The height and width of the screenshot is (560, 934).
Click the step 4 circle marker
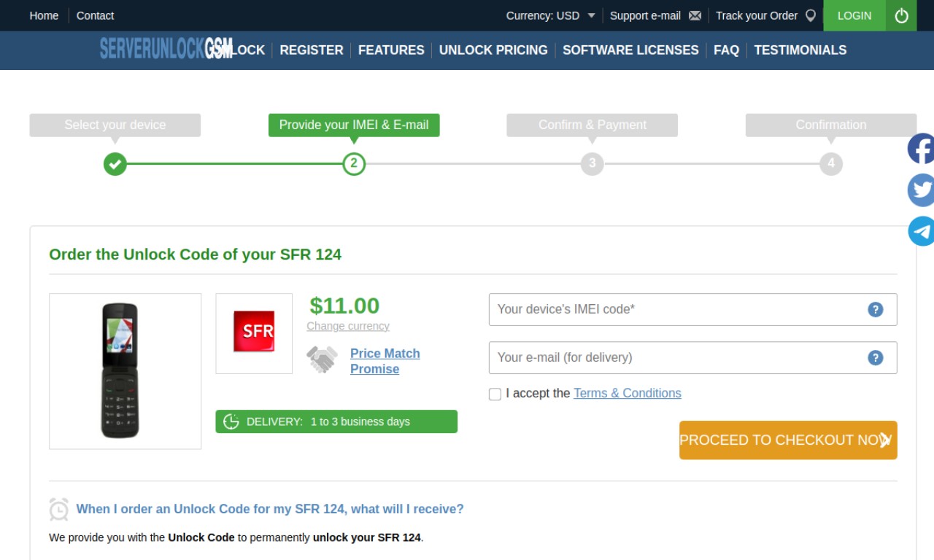coord(831,163)
